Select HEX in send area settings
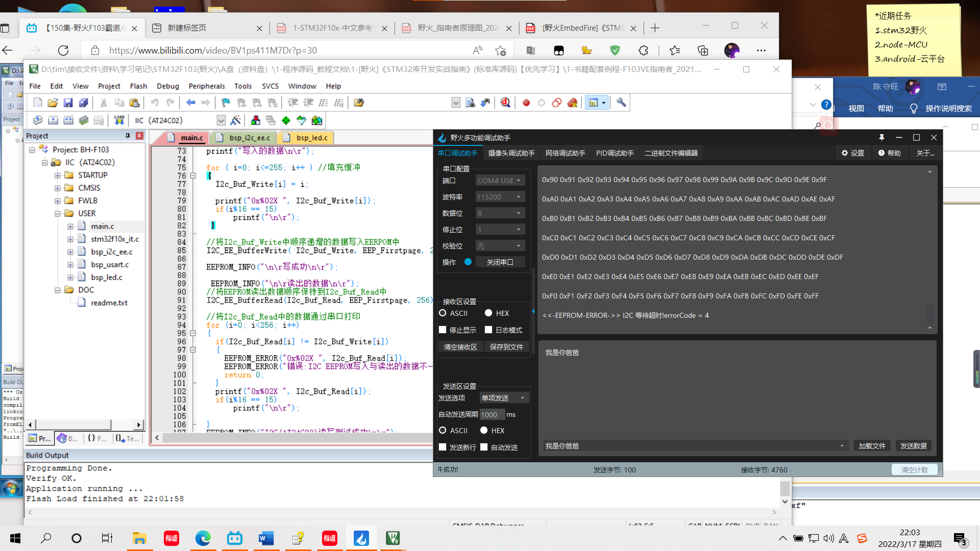980x551 pixels. pos(484,431)
